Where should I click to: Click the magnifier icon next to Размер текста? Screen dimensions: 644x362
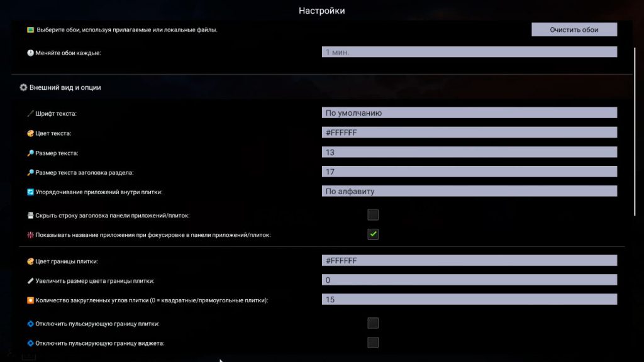click(x=30, y=153)
